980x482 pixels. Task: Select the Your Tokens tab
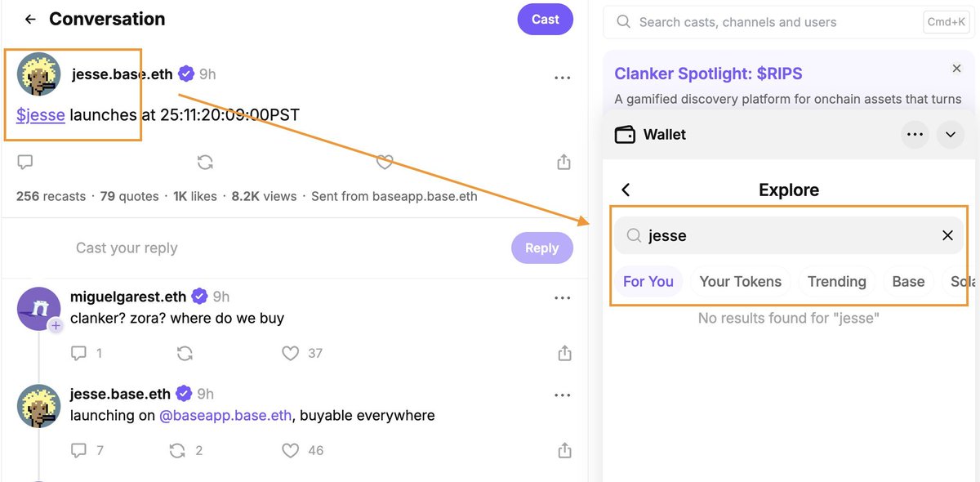point(740,282)
